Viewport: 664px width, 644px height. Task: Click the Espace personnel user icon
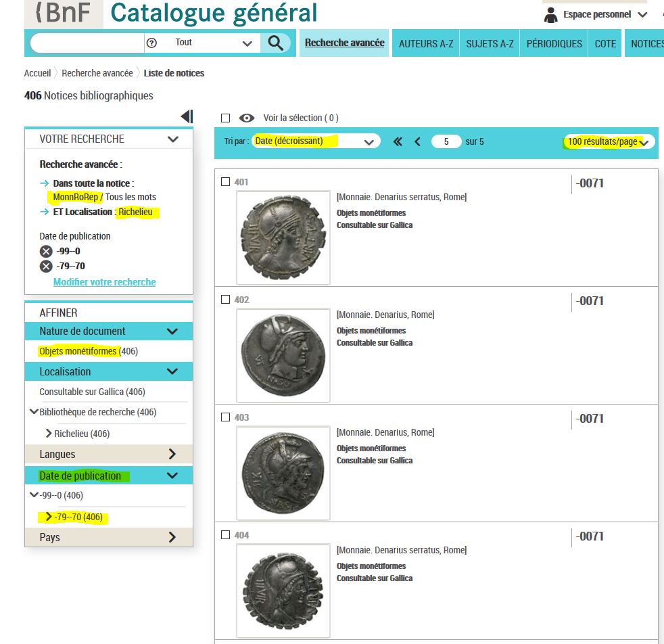point(551,15)
